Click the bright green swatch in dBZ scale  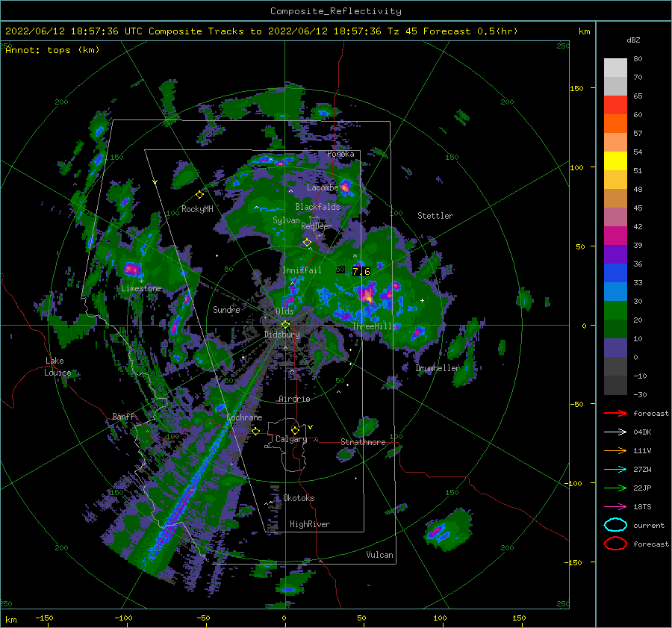tap(615, 311)
